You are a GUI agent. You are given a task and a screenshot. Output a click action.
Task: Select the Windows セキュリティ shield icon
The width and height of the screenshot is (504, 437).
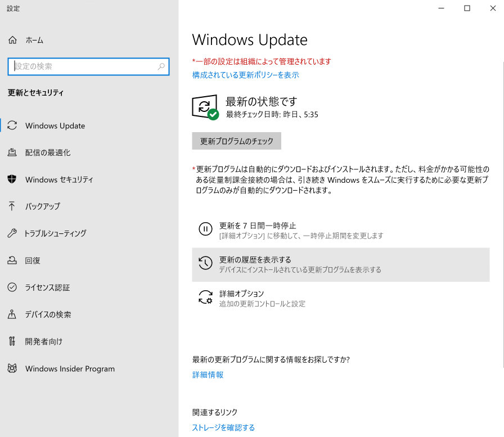(12, 179)
